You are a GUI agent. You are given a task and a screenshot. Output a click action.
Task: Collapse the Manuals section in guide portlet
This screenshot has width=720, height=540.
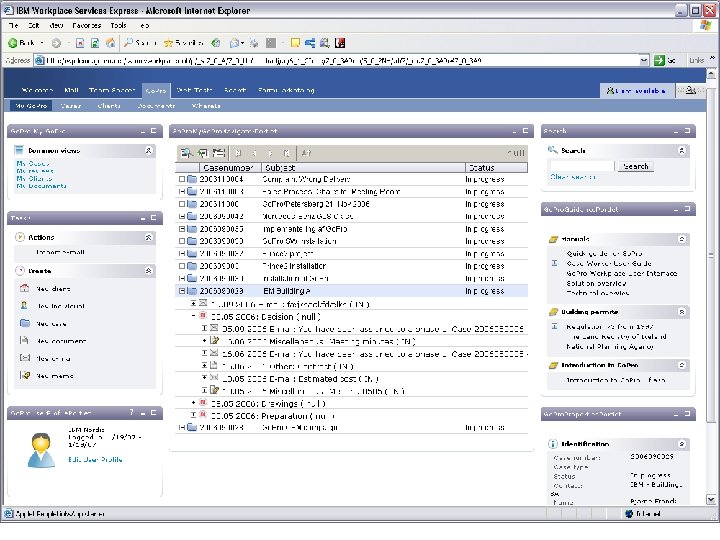click(x=681, y=239)
